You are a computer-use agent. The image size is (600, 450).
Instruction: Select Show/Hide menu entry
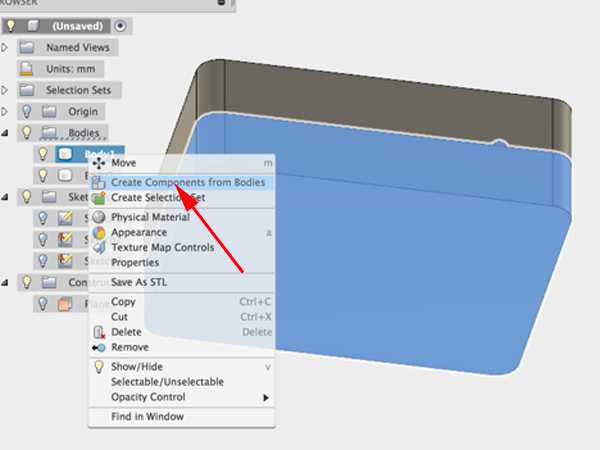(181, 367)
